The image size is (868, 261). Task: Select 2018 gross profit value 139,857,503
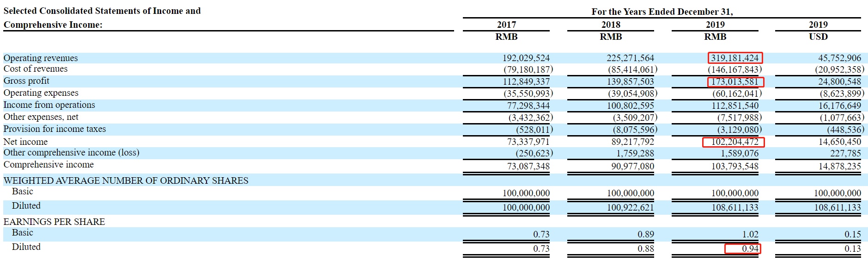click(x=631, y=82)
